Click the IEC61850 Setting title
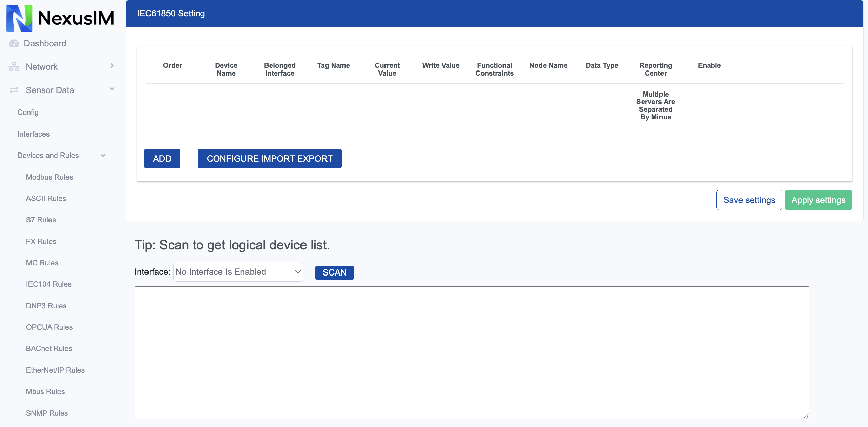This screenshot has width=868, height=427. (171, 13)
